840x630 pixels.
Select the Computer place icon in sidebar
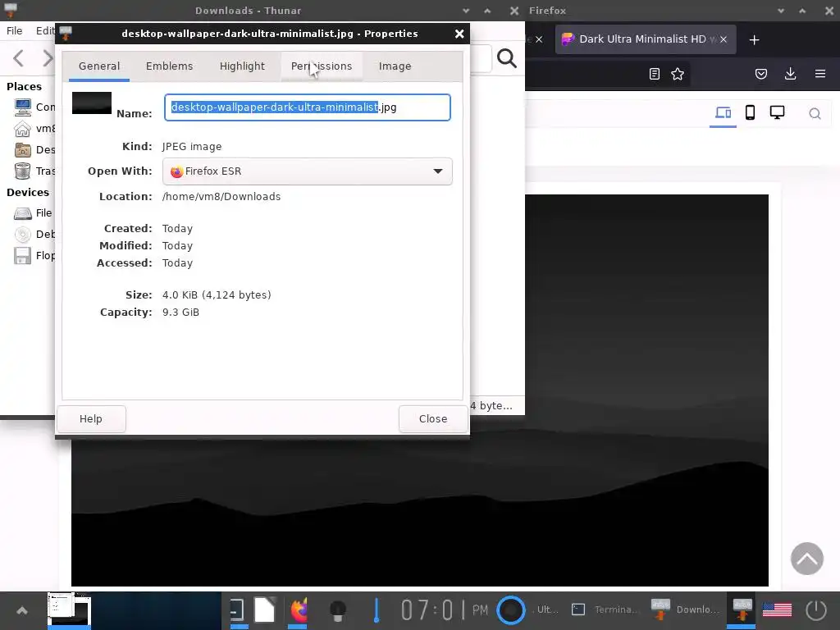22,107
